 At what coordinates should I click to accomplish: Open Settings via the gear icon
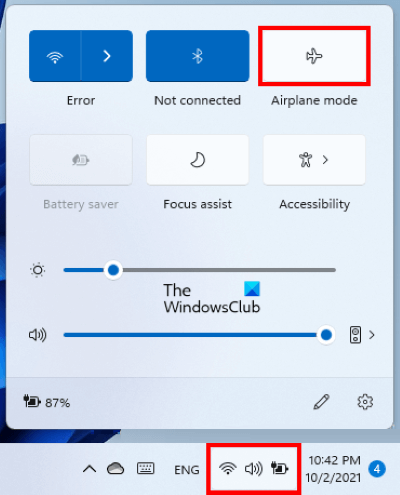tap(365, 402)
